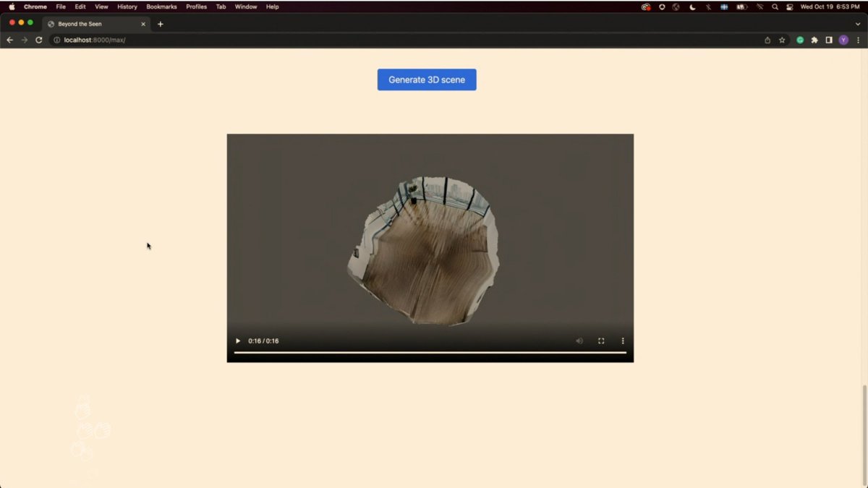Open the Profiles menu

click(x=196, y=7)
